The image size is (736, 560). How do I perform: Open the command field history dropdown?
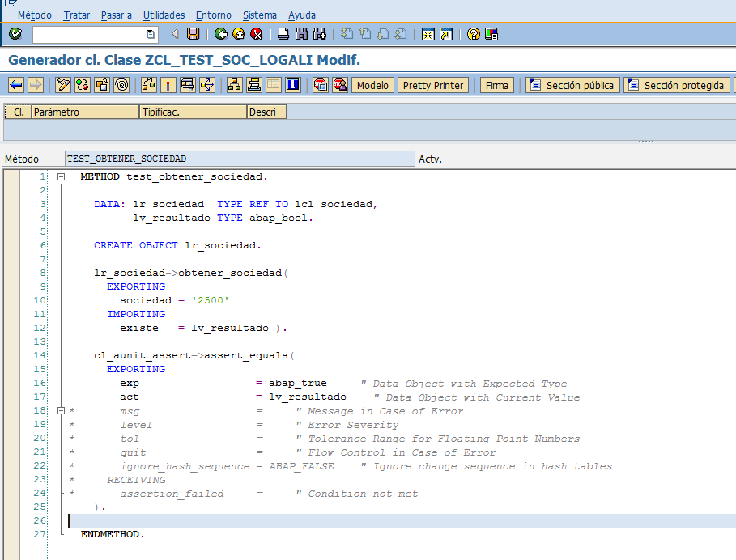click(151, 34)
